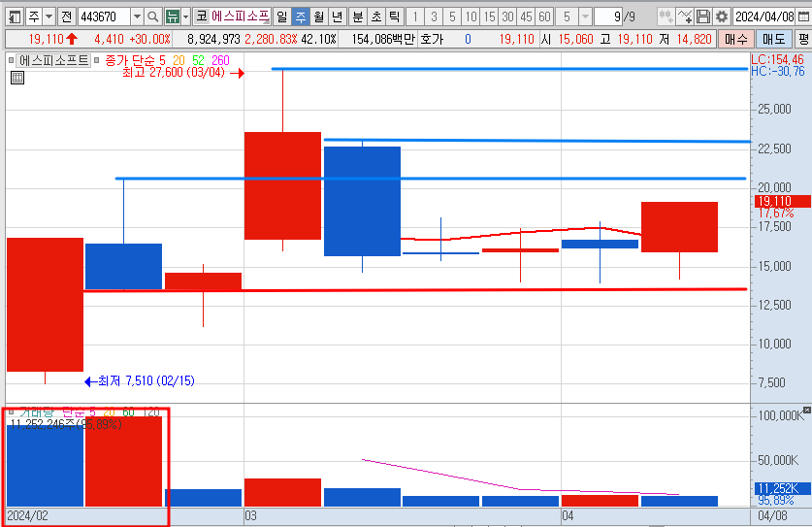Toggle the left panel collapse icon
812x527 pixels.
pyautogui.click(x=15, y=17)
